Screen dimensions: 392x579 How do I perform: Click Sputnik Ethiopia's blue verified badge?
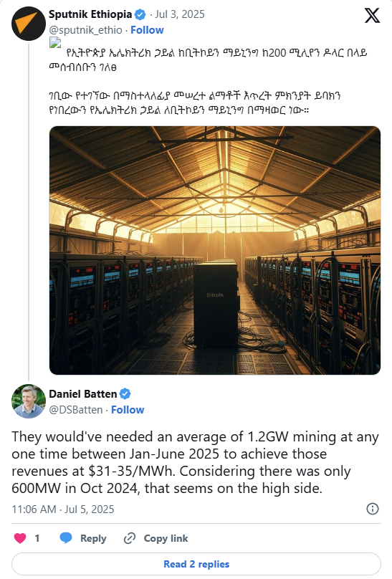[140, 15]
